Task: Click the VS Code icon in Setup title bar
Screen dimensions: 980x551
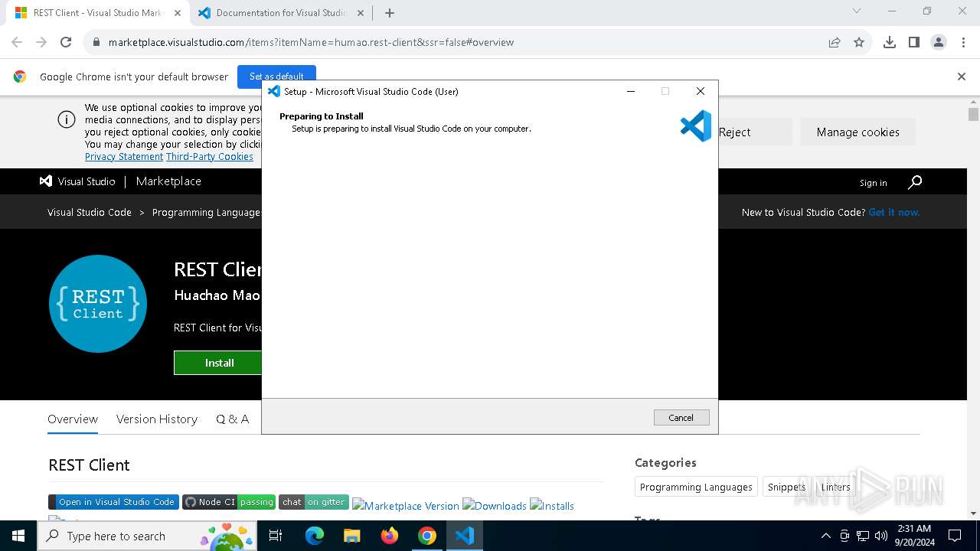Action: point(273,91)
